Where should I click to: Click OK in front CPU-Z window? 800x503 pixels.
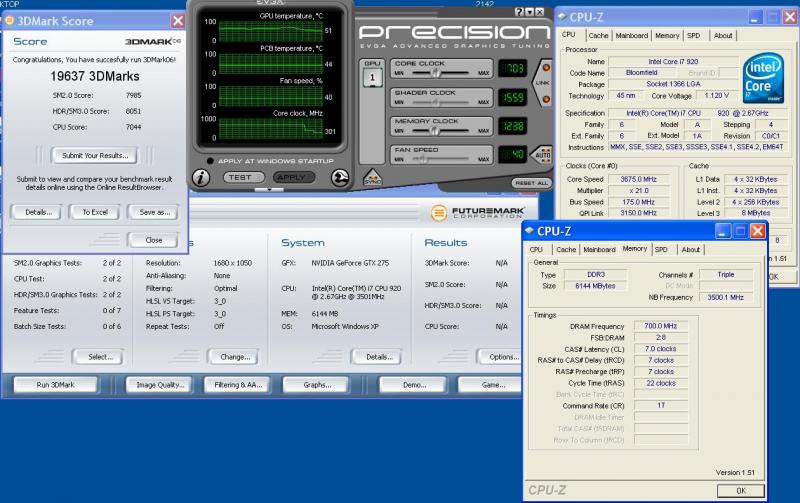tap(741, 490)
